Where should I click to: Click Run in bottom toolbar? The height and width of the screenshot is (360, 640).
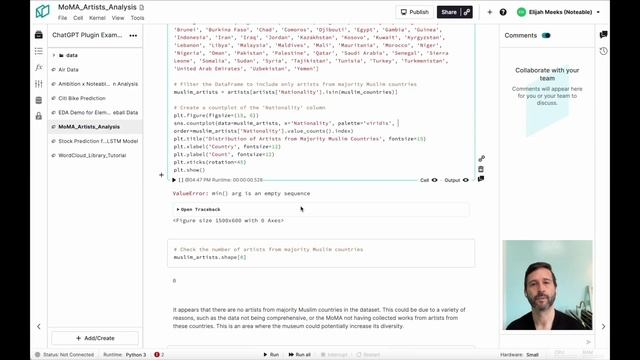[271, 355]
